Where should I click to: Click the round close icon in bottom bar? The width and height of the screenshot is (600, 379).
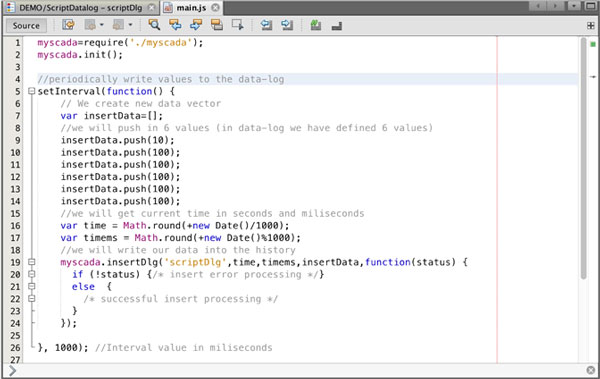click(x=591, y=370)
